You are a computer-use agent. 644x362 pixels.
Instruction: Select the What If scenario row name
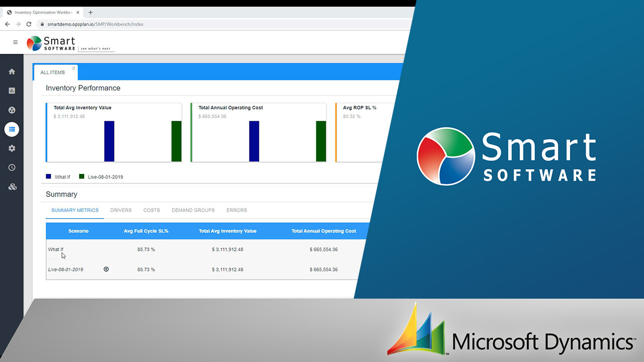[x=56, y=249]
